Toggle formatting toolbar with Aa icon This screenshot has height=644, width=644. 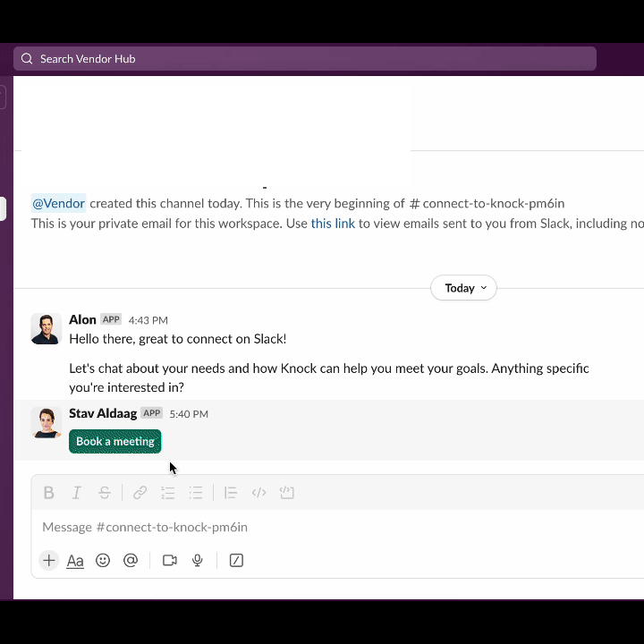click(x=75, y=560)
